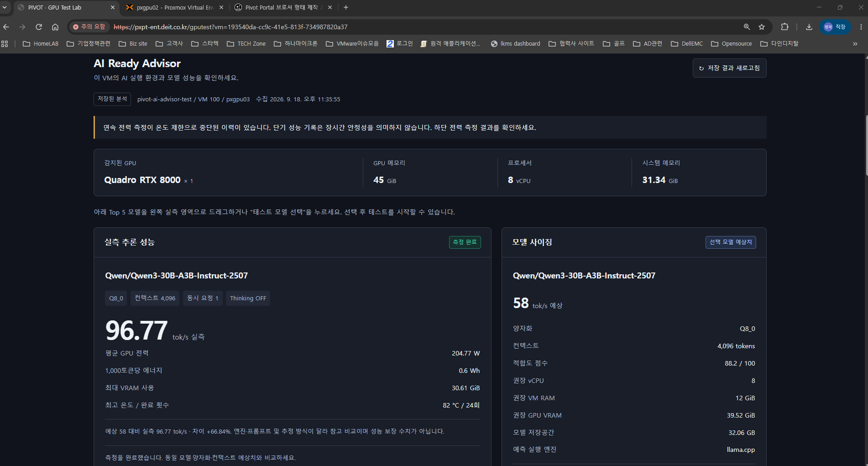Open the browser profile button

click(x=835, y=27)
